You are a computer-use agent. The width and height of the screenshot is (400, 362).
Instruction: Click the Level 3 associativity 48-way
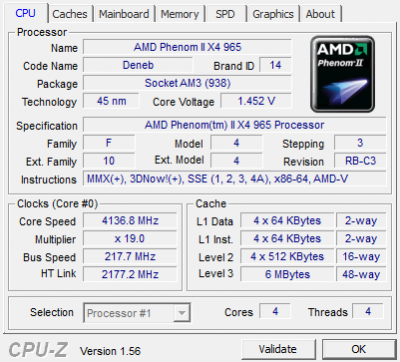pyautogui.click(x=361, y=274)
